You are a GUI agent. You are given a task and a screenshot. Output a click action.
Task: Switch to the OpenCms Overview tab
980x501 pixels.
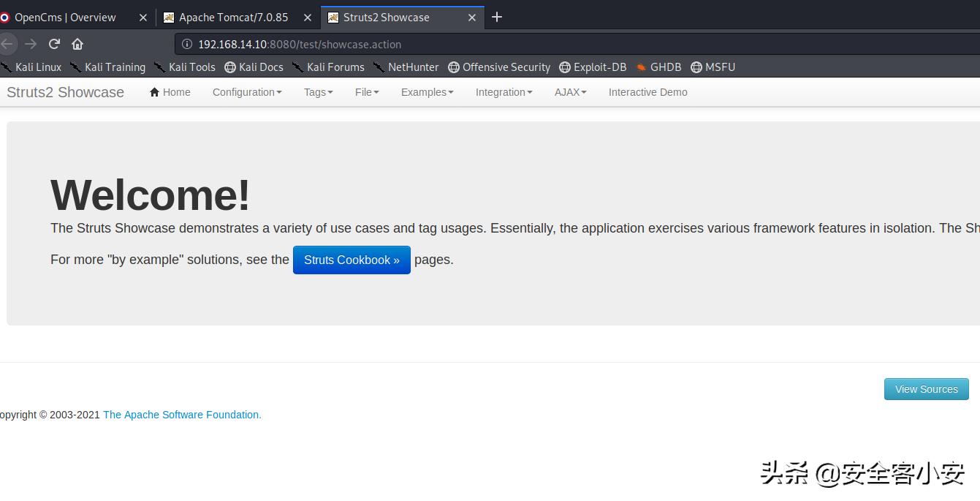pos(66,18)
